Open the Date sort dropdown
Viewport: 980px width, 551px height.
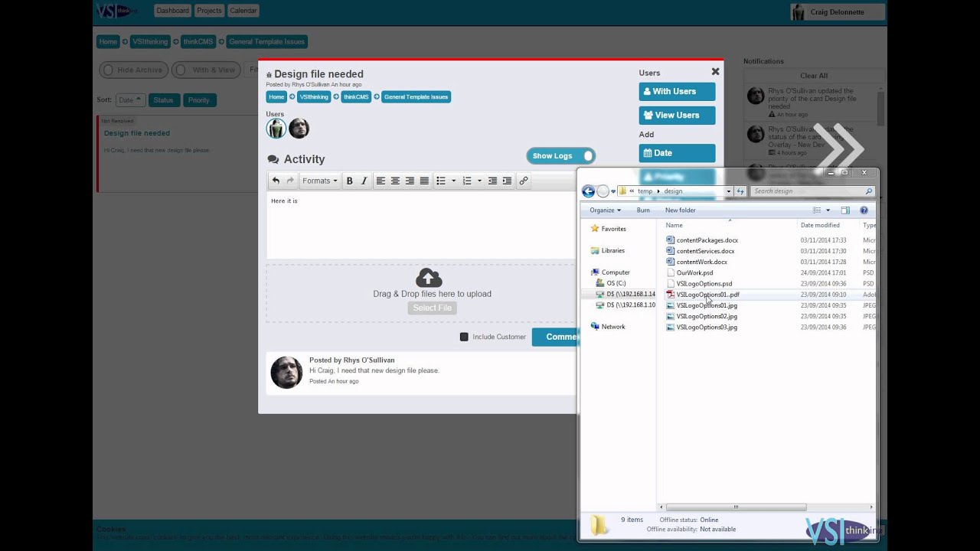point(129,100)
